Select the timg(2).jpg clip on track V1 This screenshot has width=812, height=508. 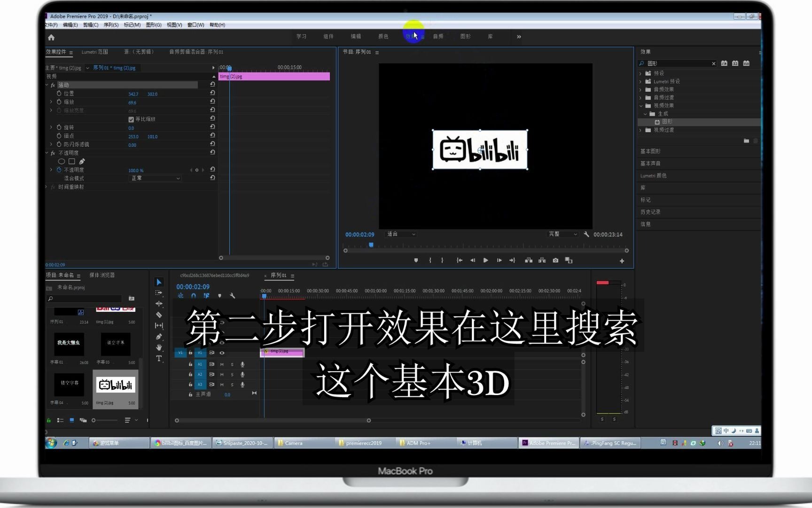point(282,352)
